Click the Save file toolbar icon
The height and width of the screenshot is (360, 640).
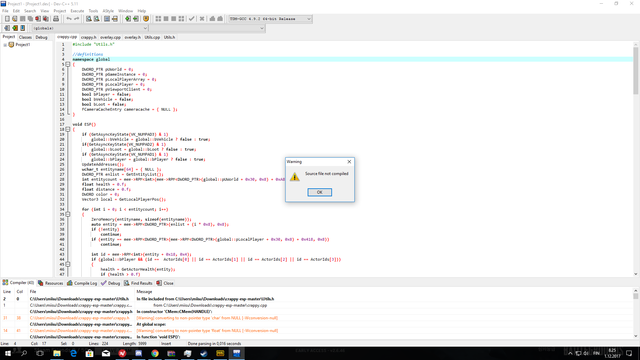coord(22,19)
